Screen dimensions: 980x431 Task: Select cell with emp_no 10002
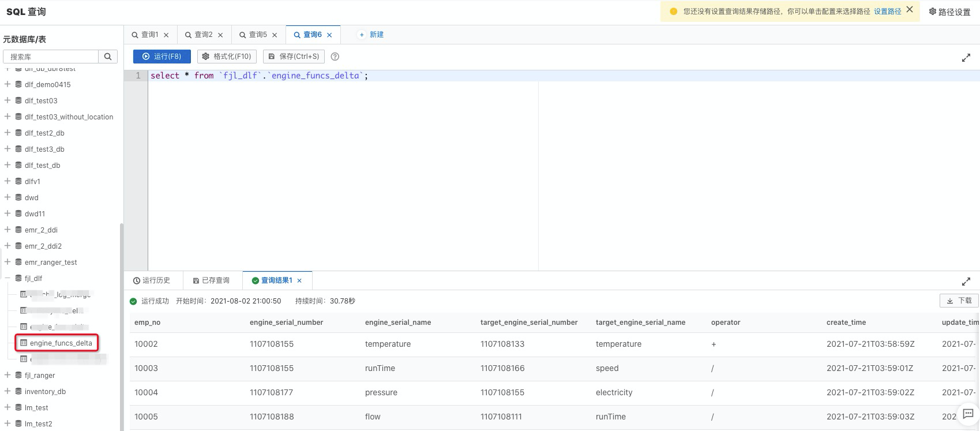146,344
